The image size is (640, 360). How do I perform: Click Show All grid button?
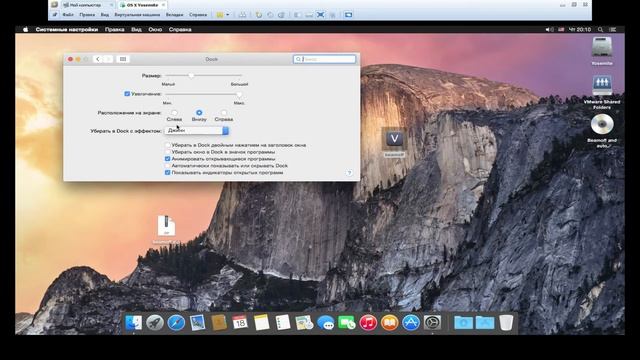click(x=123, y=59)
